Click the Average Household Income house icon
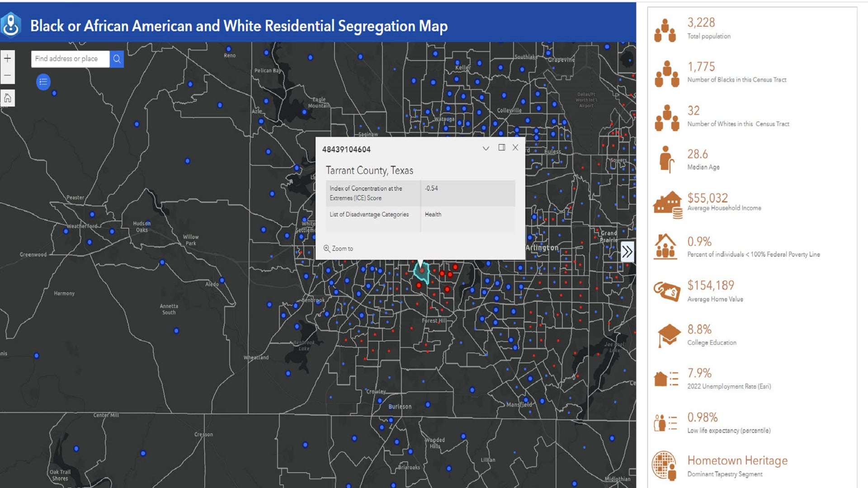 tap(668, 204)
